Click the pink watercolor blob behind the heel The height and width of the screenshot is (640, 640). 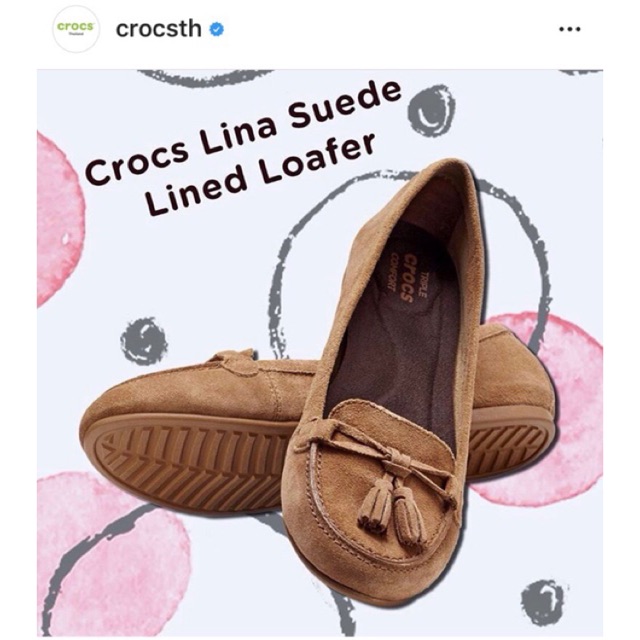tap(571, 404)
